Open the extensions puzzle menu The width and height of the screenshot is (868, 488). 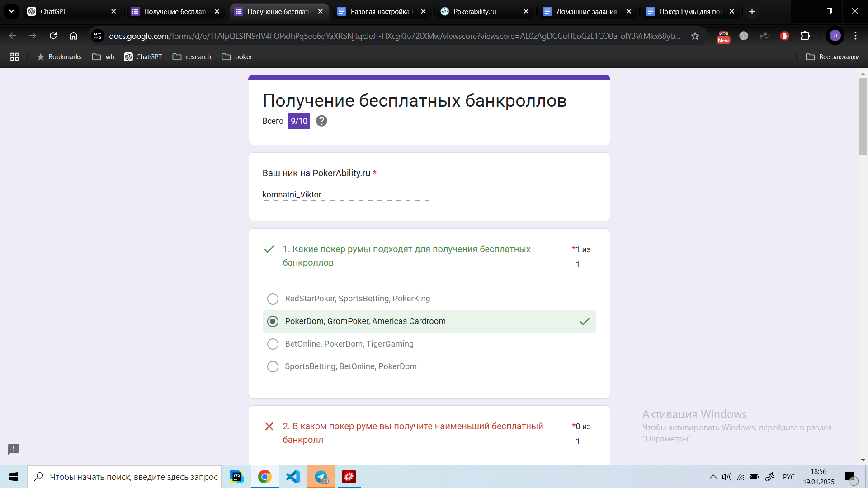pos(805,36)
